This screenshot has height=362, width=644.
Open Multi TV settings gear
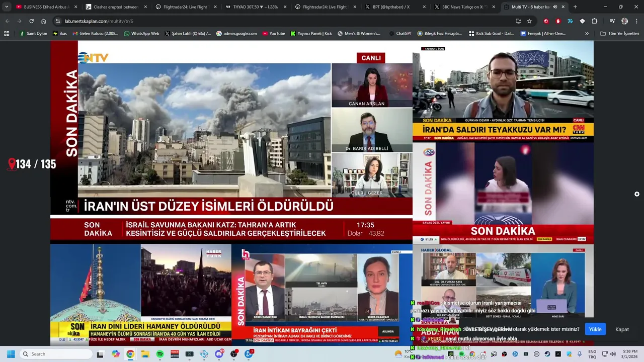point(637,194)
